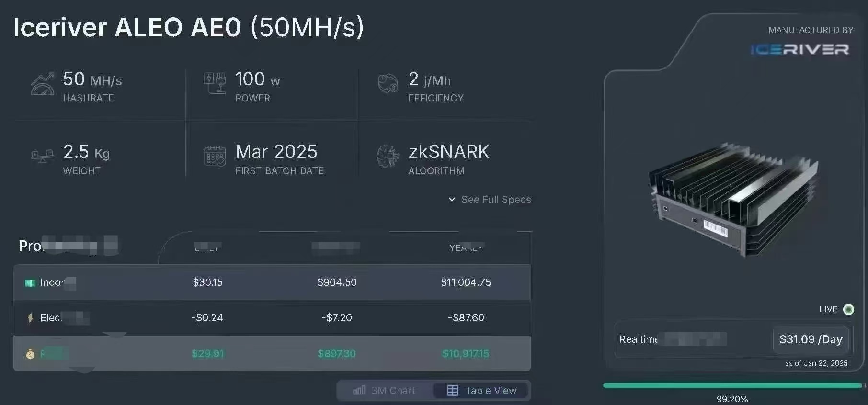Select the YEARLY column tab
This screenshot has height=405, width=868.
click(x=466, y=248)
